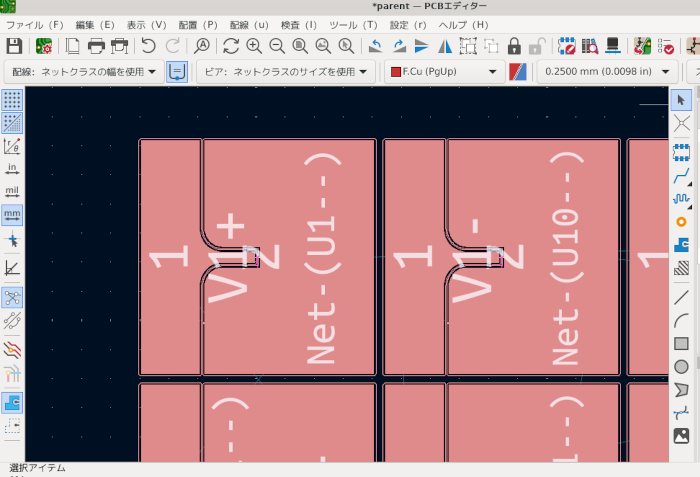Switch units to mils
The width and height of the screenshot is (700, 477).
click(x=12, y=192)
